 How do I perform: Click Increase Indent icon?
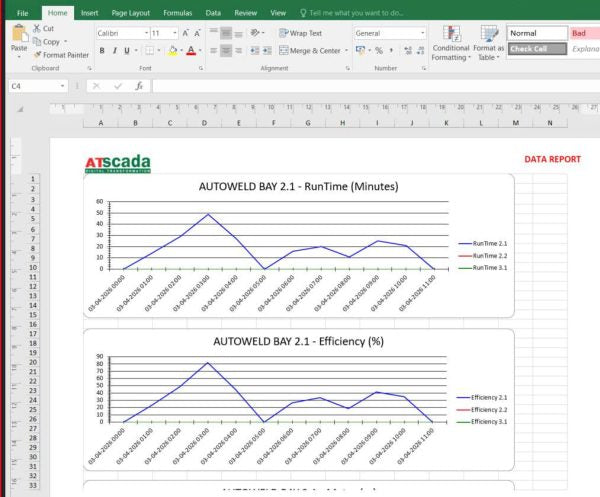(x=267, y=51)
